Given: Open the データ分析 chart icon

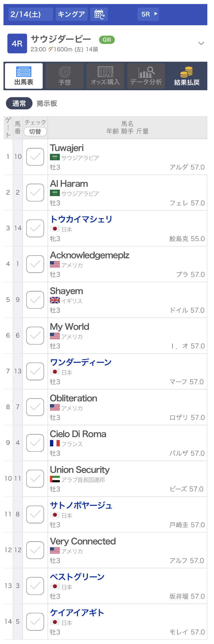Looking at the screenshot, I should tap(146, 76).
